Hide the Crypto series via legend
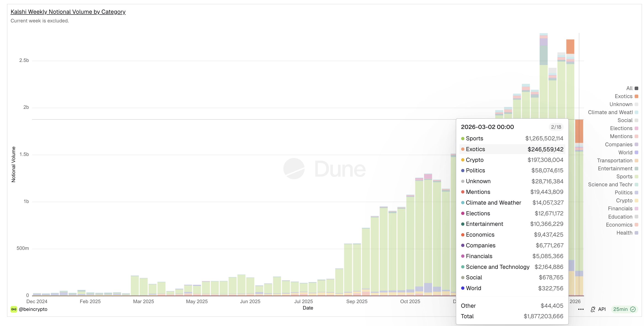644x326 pixels. pyautogui.click(x=624, y=200)
